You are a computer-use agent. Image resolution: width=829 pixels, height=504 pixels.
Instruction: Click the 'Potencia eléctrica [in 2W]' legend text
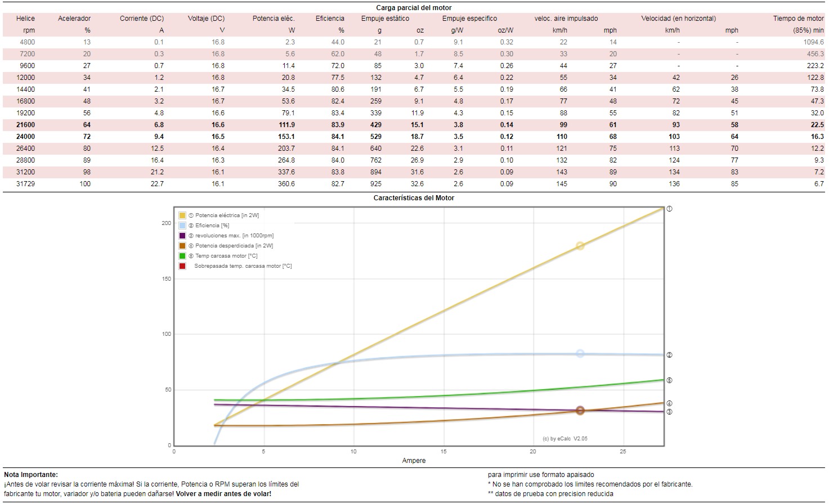(x=227, y=215)
